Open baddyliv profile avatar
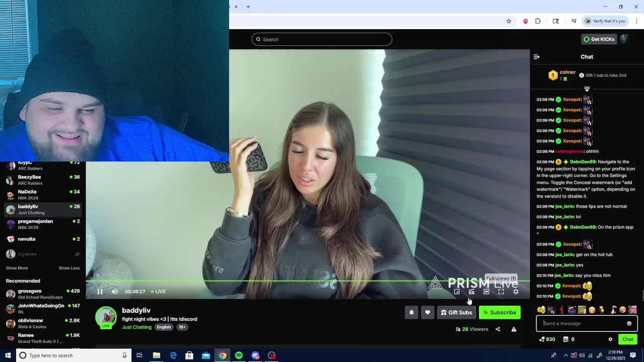This screenshot has height=362, width=644. tap(106, 317)
